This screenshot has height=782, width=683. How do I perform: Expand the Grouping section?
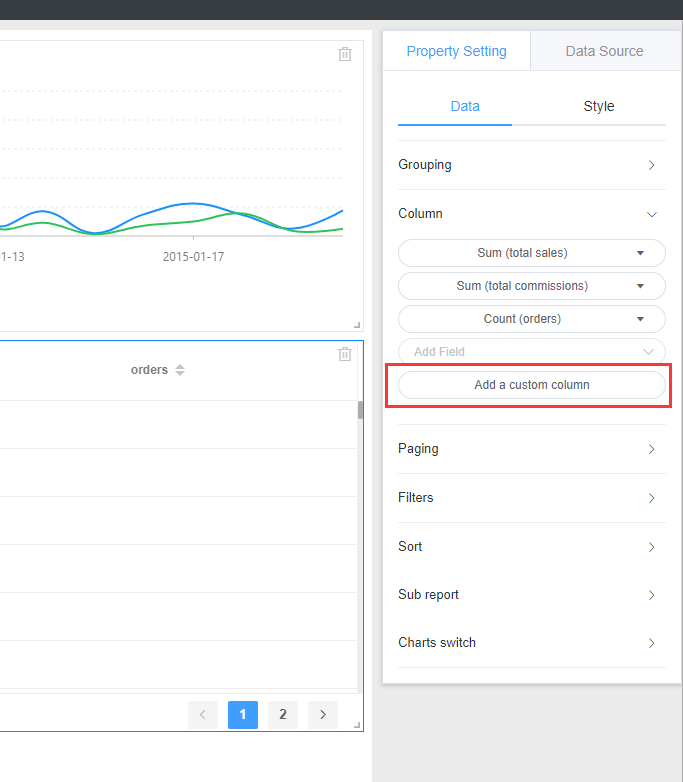pos(532,165)
